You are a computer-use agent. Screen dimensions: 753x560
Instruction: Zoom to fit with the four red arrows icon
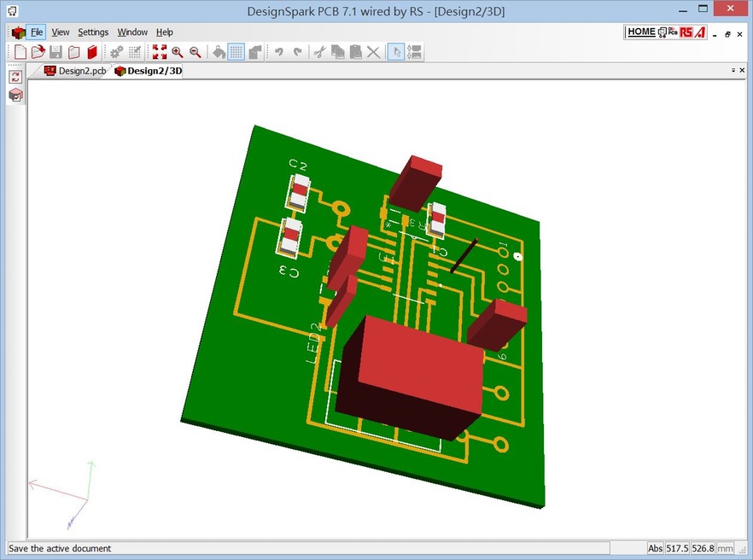point(160,52)
